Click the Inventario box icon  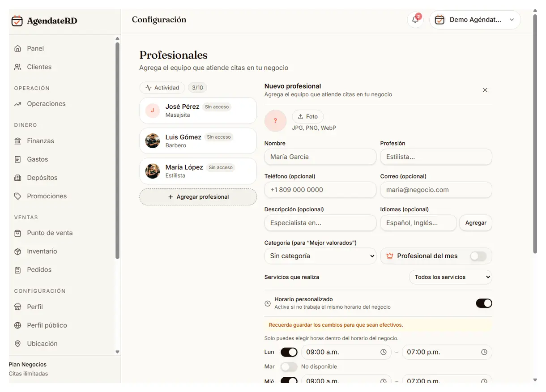tap(18, 251)
